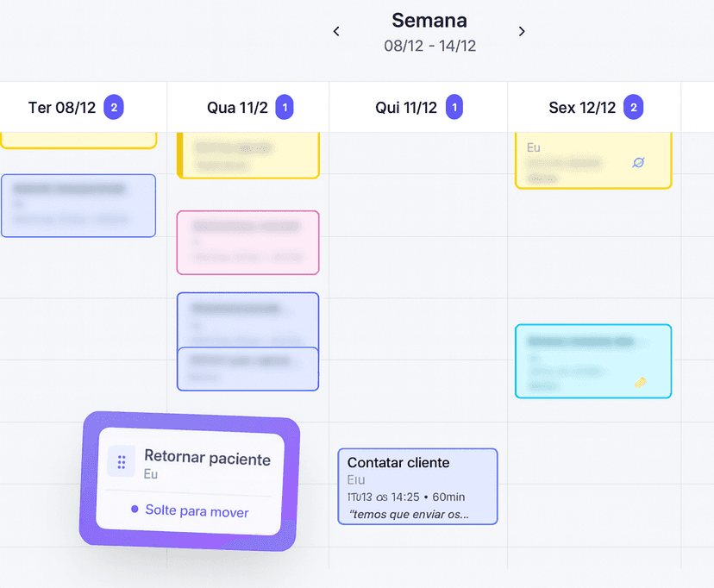
Task: Click the 08/12 - 14/12 date range
Action: click(429, 46)
